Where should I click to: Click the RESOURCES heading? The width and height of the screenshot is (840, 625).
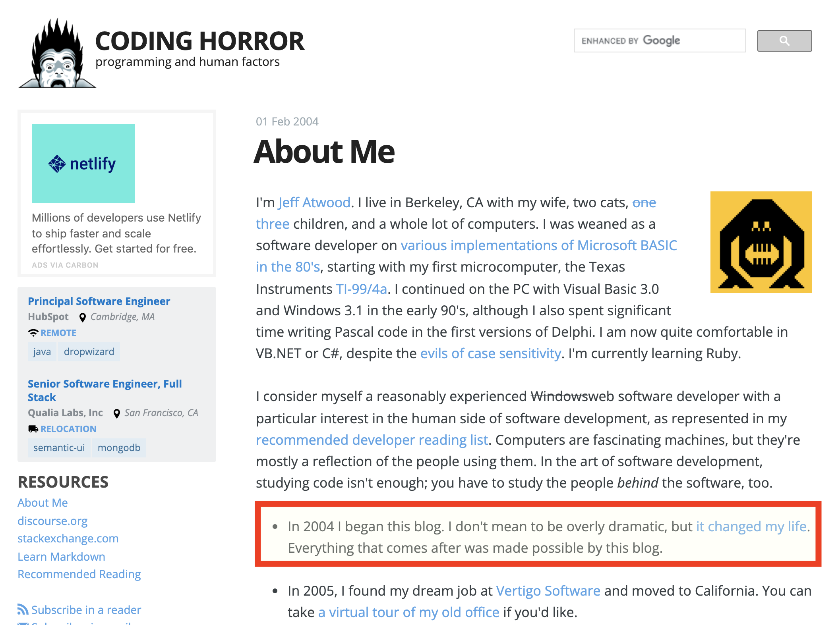(63, 482)
